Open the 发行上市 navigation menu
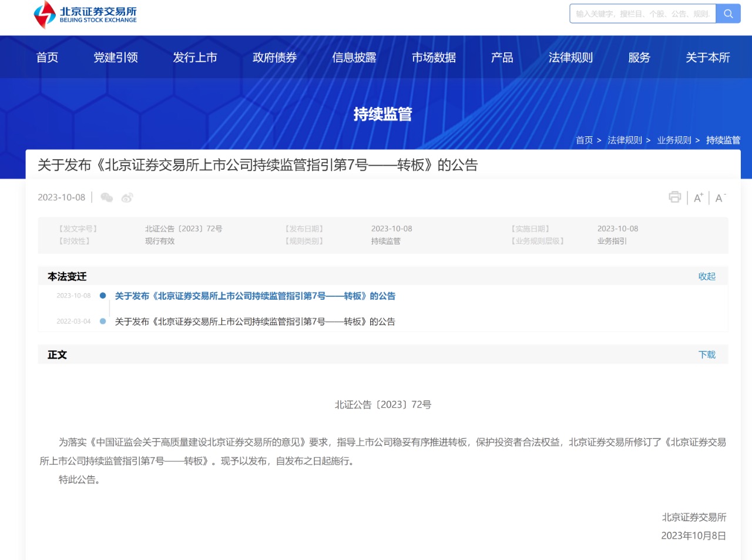The width and height of the screenshot is (752, 560). (x=195, y=58)
